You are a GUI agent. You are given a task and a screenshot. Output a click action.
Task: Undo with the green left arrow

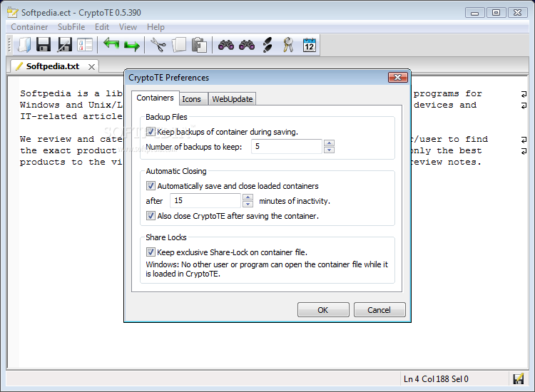[111, 44]
